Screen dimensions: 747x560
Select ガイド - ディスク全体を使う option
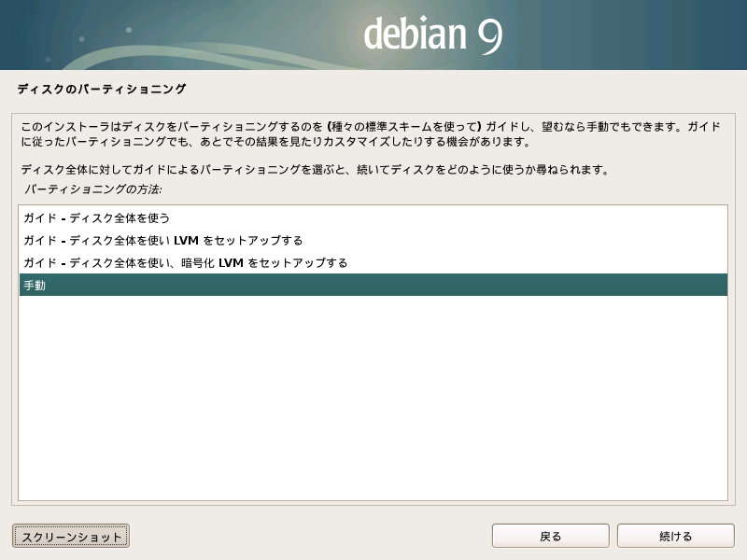pyautogui.click(x=96, y=217)
